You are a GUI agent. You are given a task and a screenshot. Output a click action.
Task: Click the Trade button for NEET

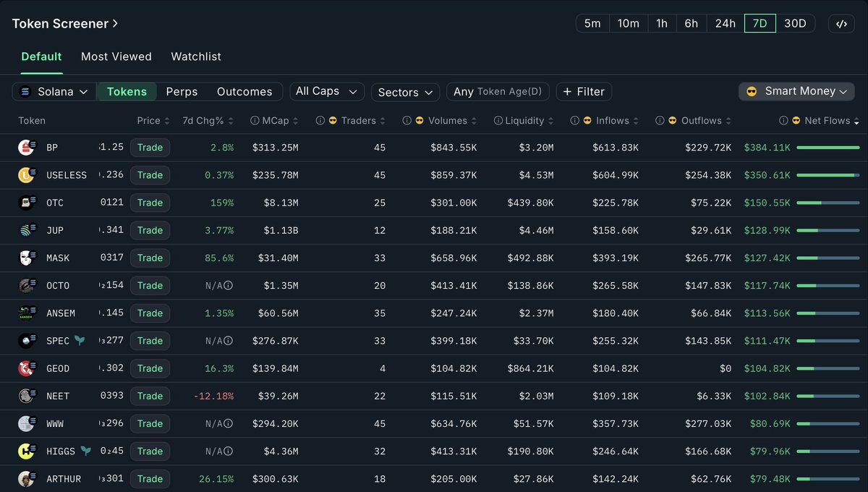(x=150, y=396)
